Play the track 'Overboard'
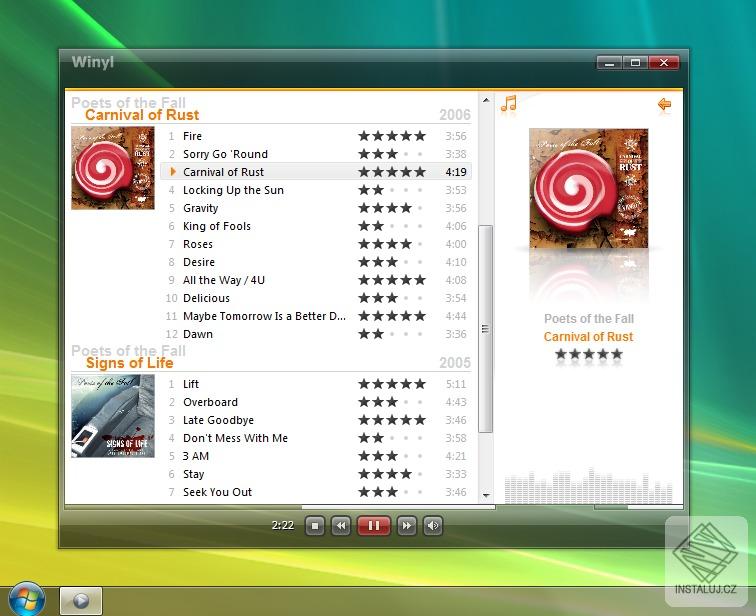The height and width of the screenshot is (616, 756). [316, 402]
